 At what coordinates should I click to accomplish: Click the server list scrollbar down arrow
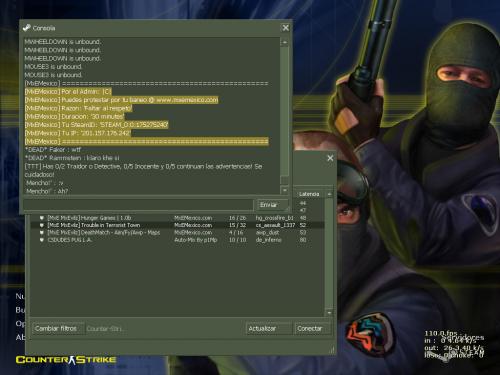pos(329,313)
